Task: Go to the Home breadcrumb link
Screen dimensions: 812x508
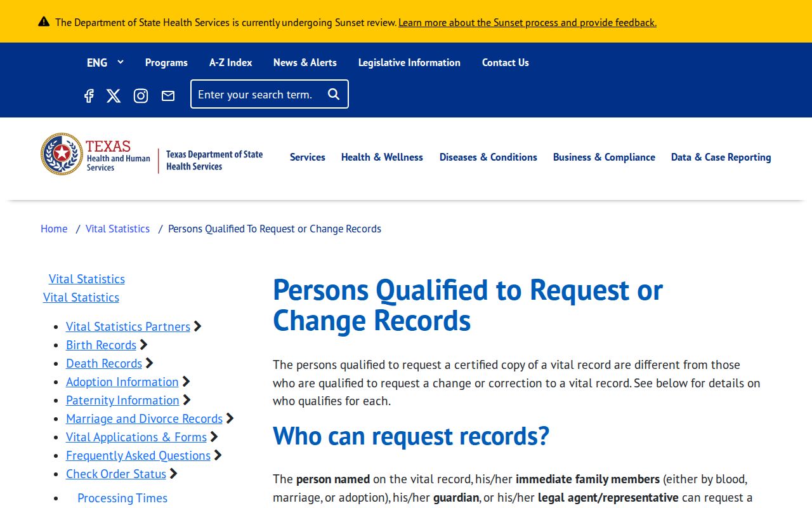Action: [x=54, y=229]
